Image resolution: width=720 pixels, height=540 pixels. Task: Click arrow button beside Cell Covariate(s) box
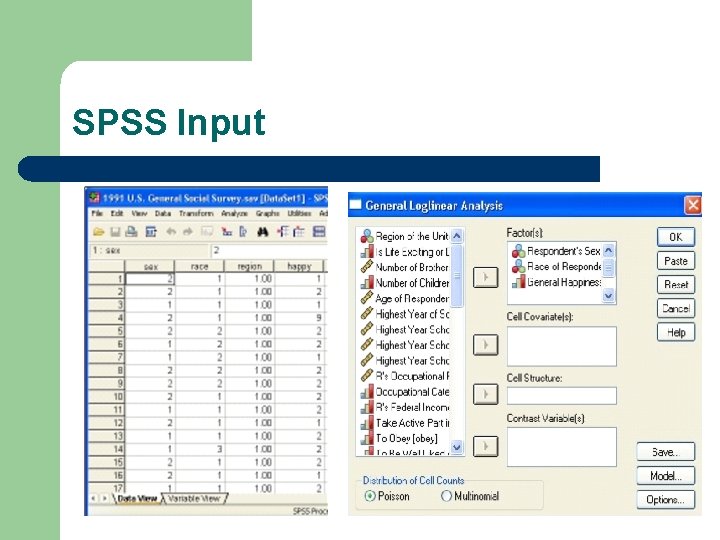tap(485, 345)
